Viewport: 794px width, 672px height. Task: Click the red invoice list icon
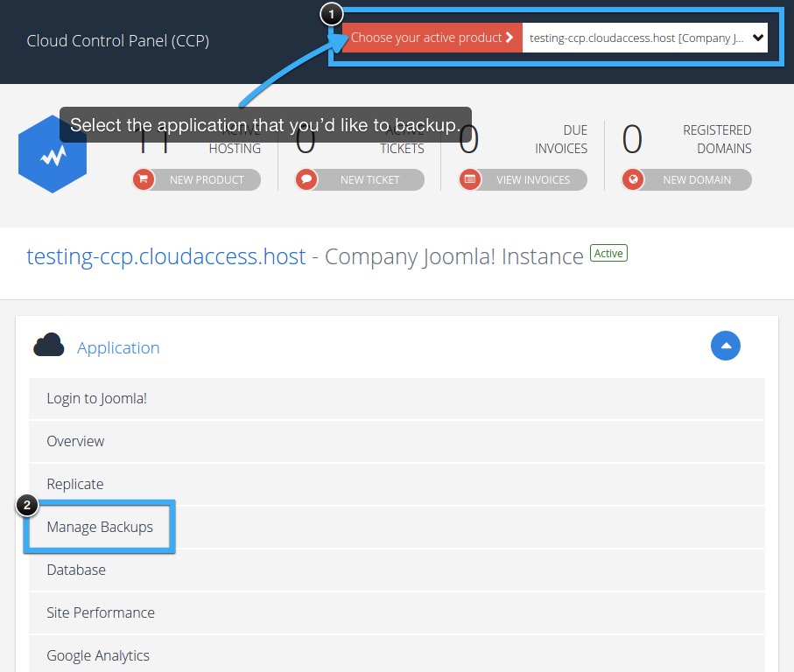[470, 179]
